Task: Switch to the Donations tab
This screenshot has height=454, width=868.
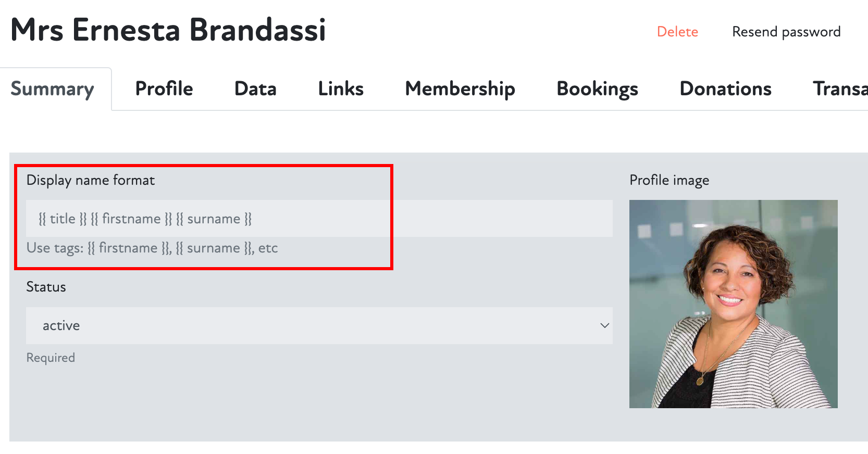Action: coord(725,89)
